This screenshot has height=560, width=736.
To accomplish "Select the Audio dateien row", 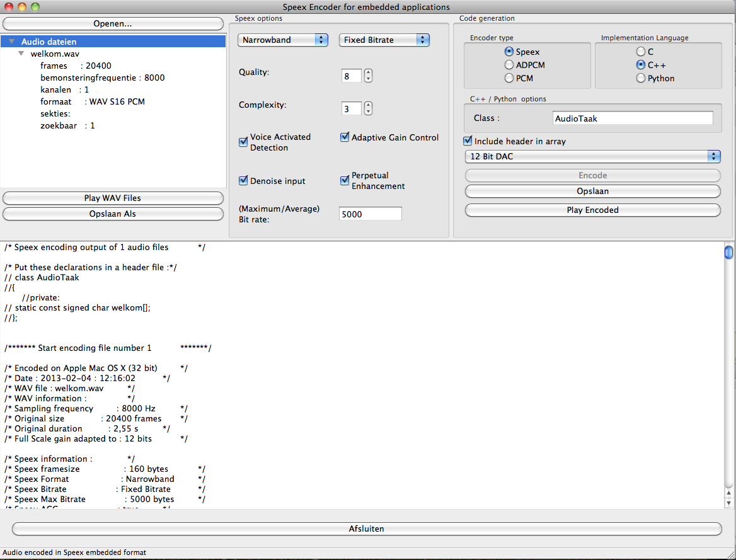I will pyautogui.click(x=113, y=42).
